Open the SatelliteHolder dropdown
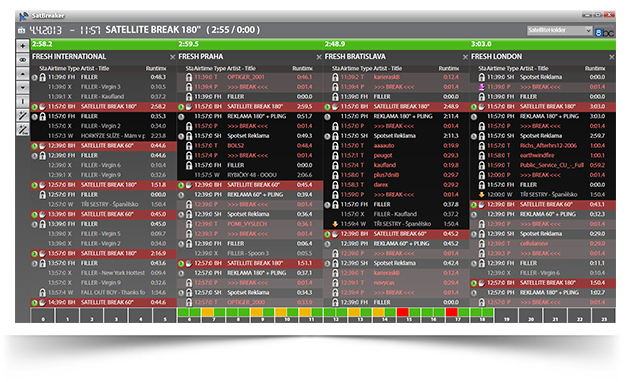This screenshot has width=630, height=382. [559, 30]
